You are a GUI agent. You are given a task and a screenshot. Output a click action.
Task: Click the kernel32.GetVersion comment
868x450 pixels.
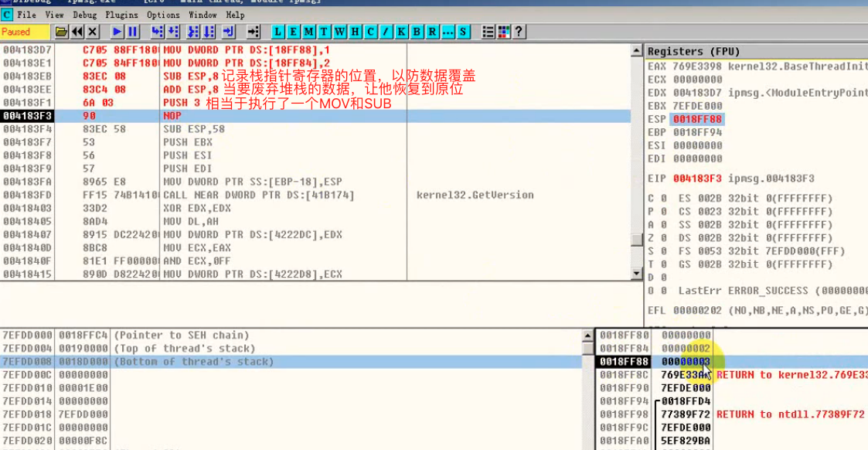(475, 195)
